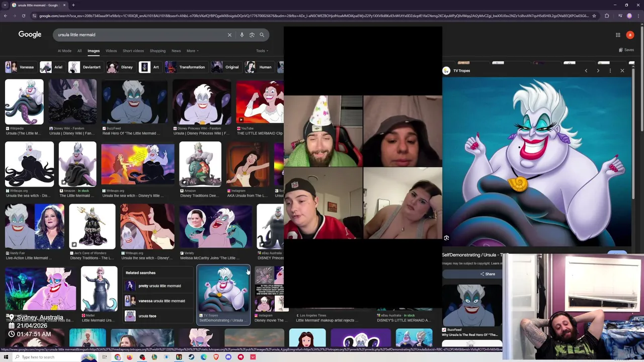Open the large Ursula preview image
Viewport: 644px width, 362px height.
[537, 162]
